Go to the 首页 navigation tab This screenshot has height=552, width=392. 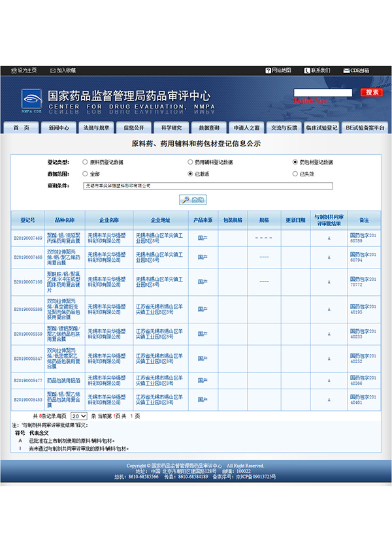[21, 128]
